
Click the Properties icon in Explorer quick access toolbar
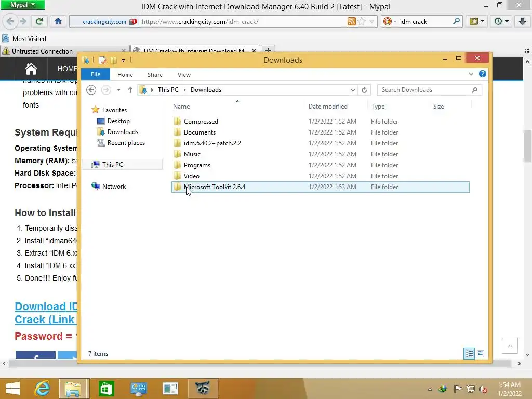(102, 60)
